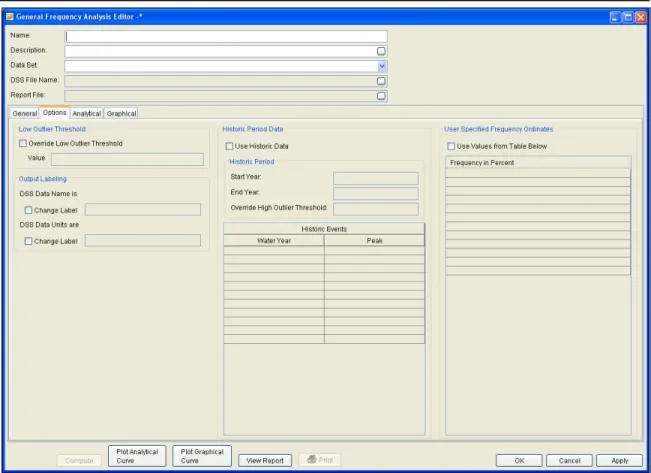Viewport: 651px width, 473px height.
Task: Click into the Name input field
Action: (226, 37)
